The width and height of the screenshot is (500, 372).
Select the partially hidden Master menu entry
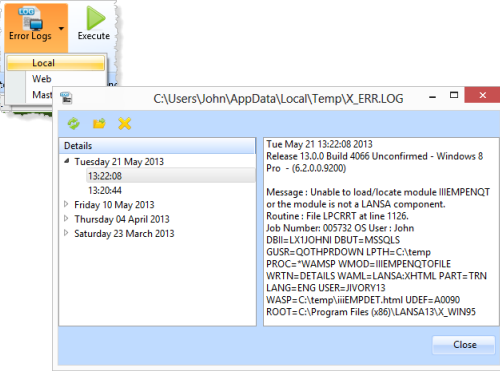[x=42, y=95]
